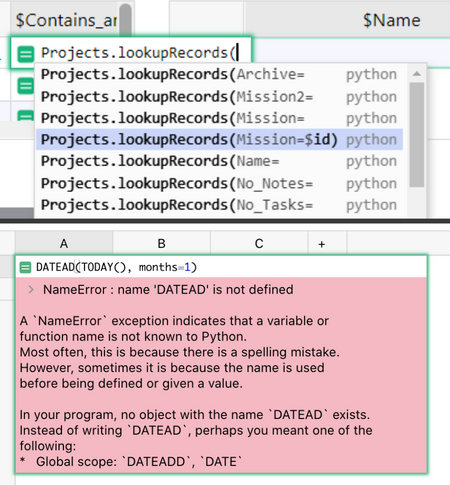Click the autocomplete list scrollbar thumb
450x485 pixels.
pos(417,135)
